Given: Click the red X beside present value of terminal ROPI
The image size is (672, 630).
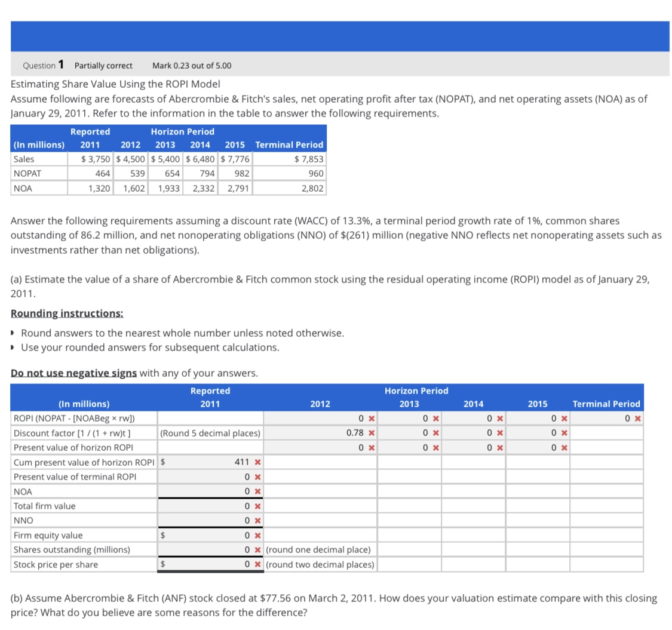Looking at the screenshot, I should pyautogui.click(x=257, y=478).
